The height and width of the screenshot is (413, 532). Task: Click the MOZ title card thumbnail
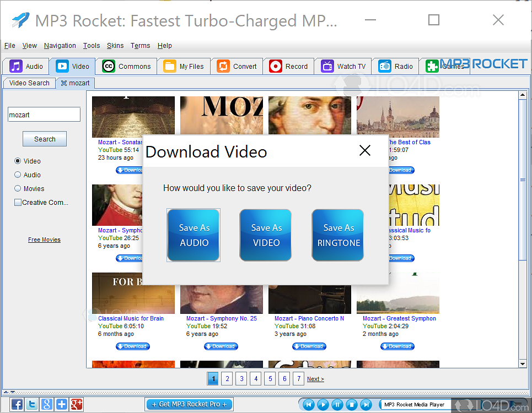pyautogui.click(x=222, y=116)
